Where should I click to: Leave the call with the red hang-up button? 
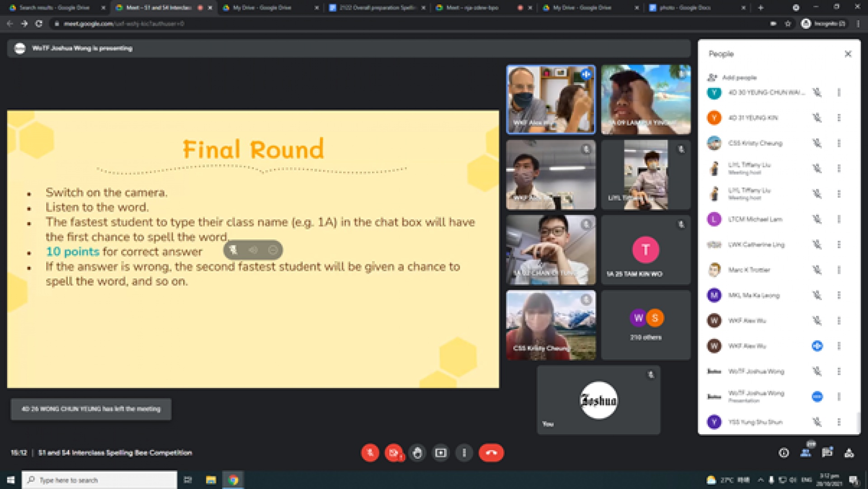click(x=491, y=453)
